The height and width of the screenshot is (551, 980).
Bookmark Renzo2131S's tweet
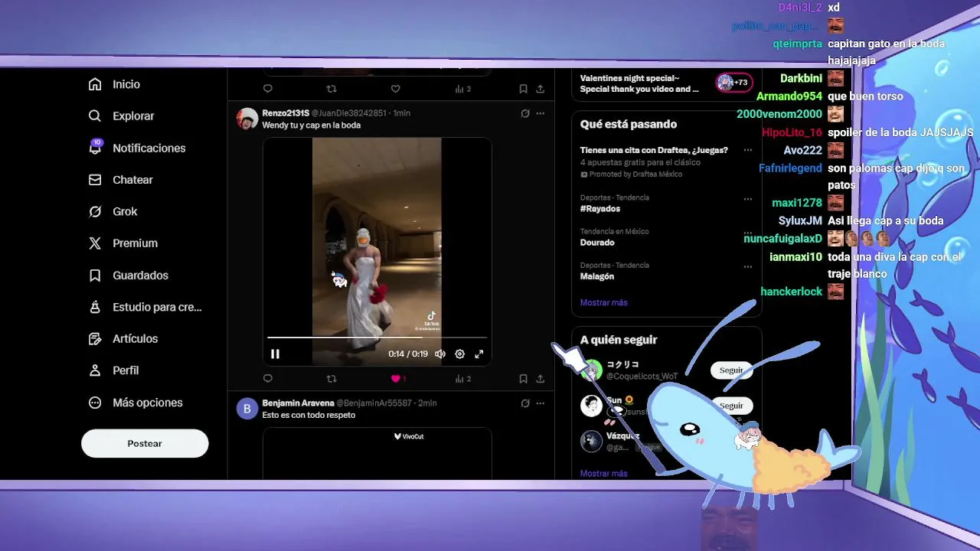[x=523, y=379]
